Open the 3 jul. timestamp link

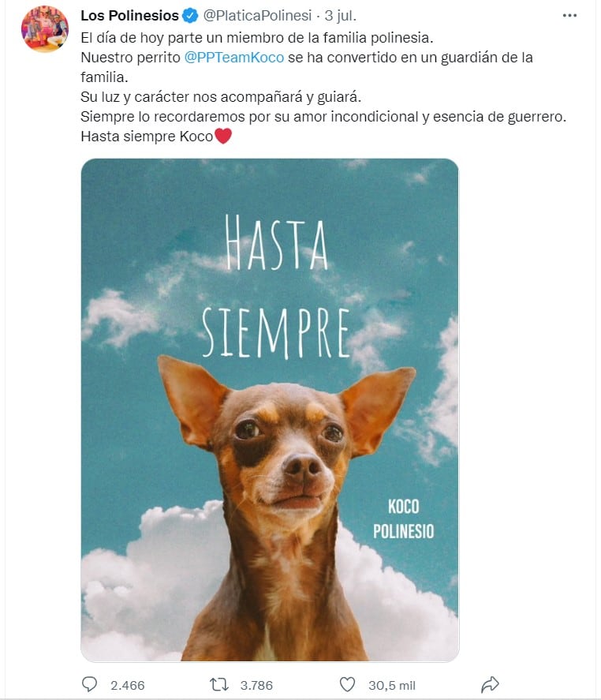341,16
